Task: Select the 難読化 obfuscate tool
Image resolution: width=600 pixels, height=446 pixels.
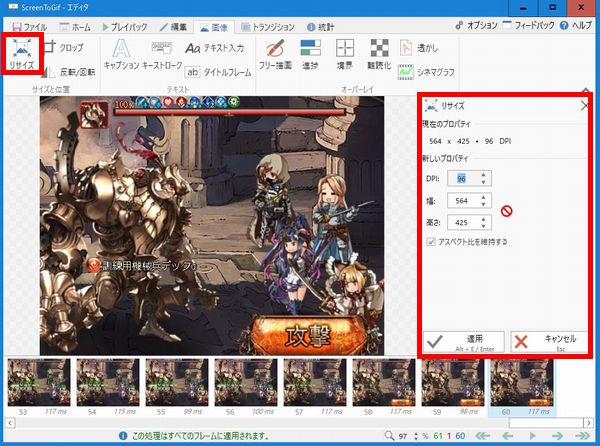Action: click(x=379, y=54)
